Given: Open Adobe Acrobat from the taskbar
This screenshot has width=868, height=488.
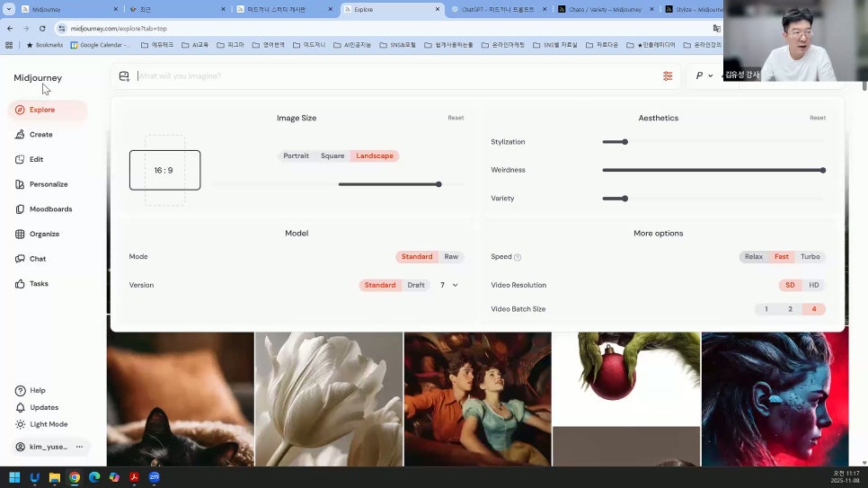Looking at the screenshot, I should click(x=134, y=477).
